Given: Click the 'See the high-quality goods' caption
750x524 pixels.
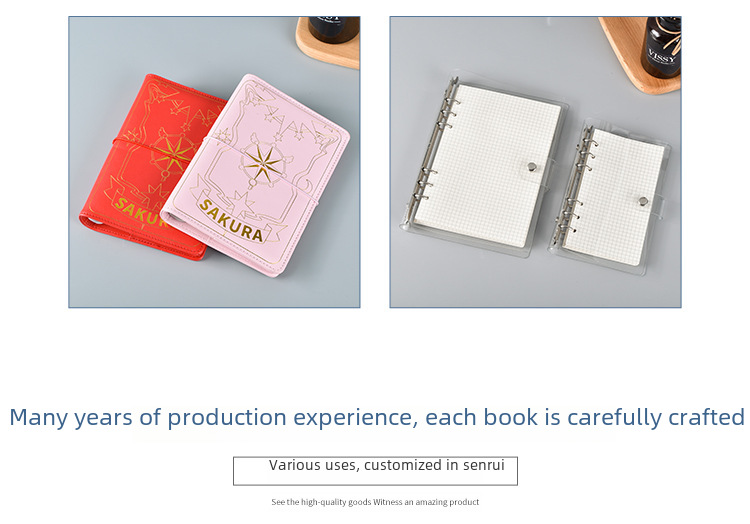Looking at the screenshot, I should [375, 502].
